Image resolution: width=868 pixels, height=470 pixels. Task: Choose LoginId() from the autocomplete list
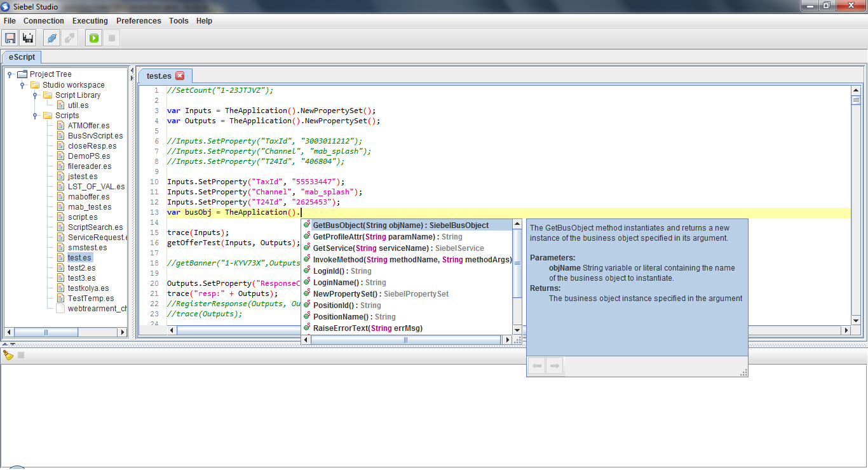pos(407,271)
